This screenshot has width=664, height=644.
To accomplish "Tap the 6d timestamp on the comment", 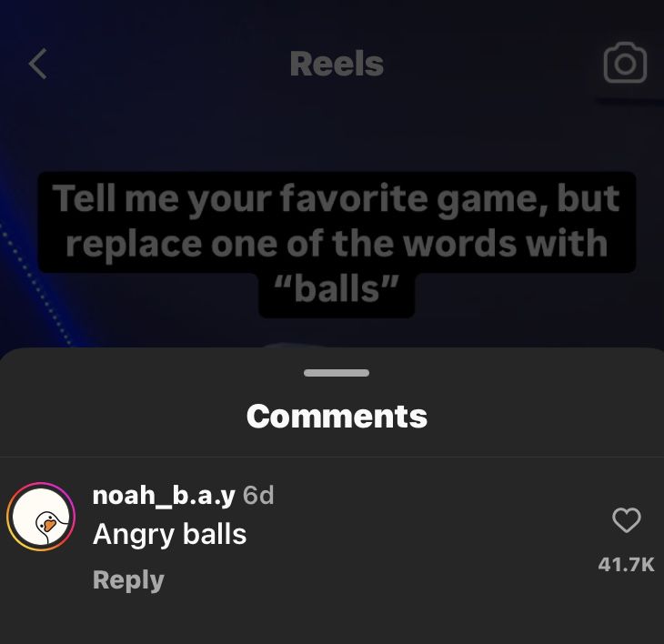I will 258,495.
